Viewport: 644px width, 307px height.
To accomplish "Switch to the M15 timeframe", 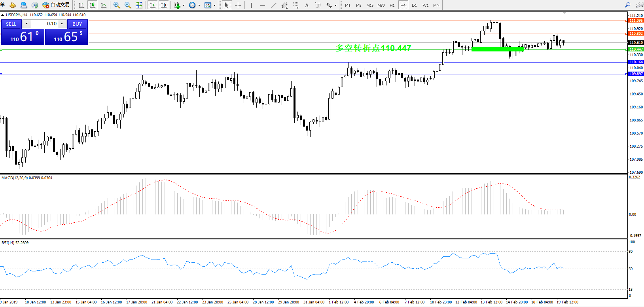I will click(x=369, y=5).
